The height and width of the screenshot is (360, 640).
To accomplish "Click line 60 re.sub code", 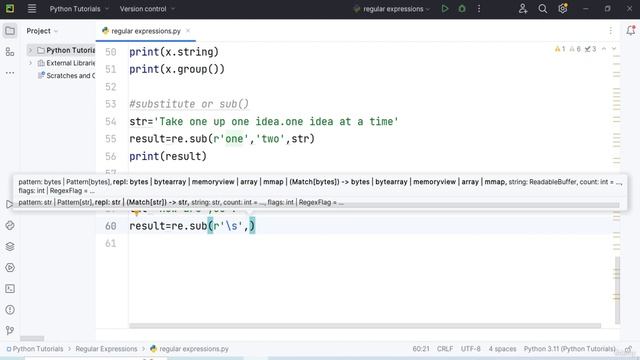I will click(x=192, y=226).
